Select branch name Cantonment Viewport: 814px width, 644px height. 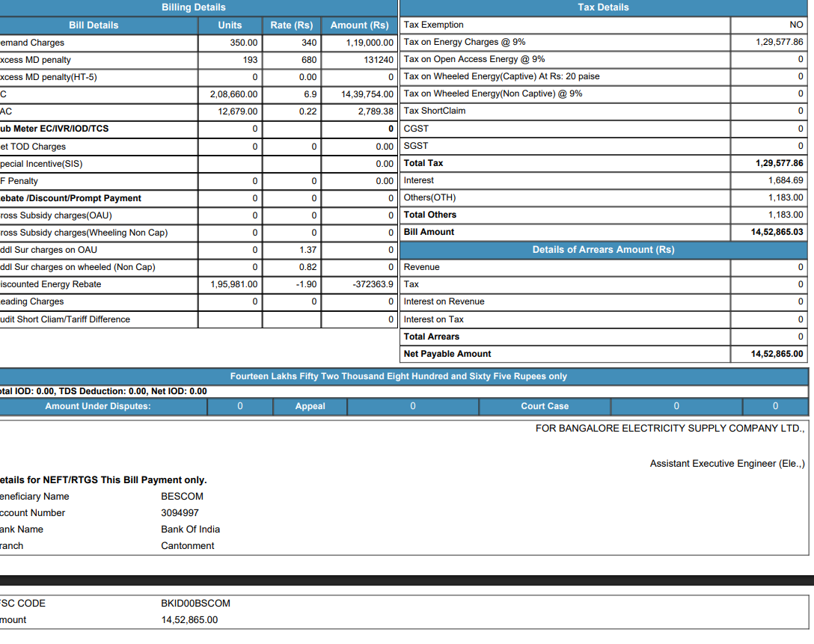tap(187, 545)
